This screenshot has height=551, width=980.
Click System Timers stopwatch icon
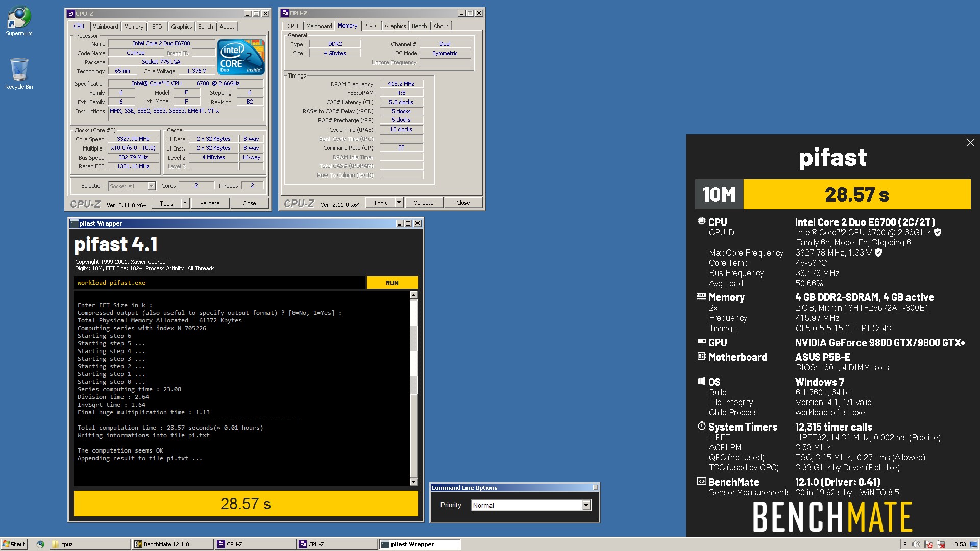tap(702, 426)
